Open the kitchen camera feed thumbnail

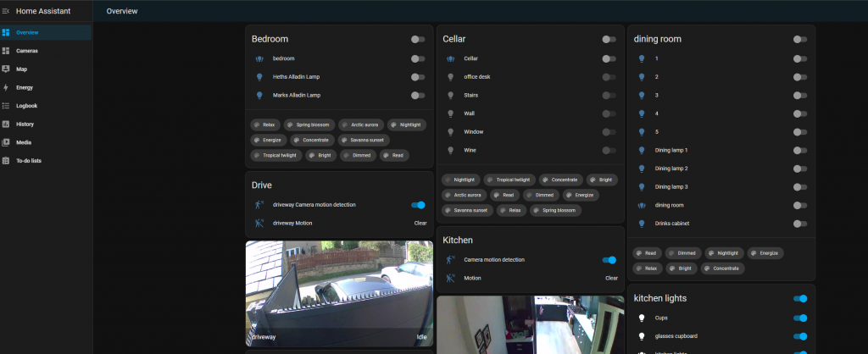pyautogui.click(x=531, y=324)
